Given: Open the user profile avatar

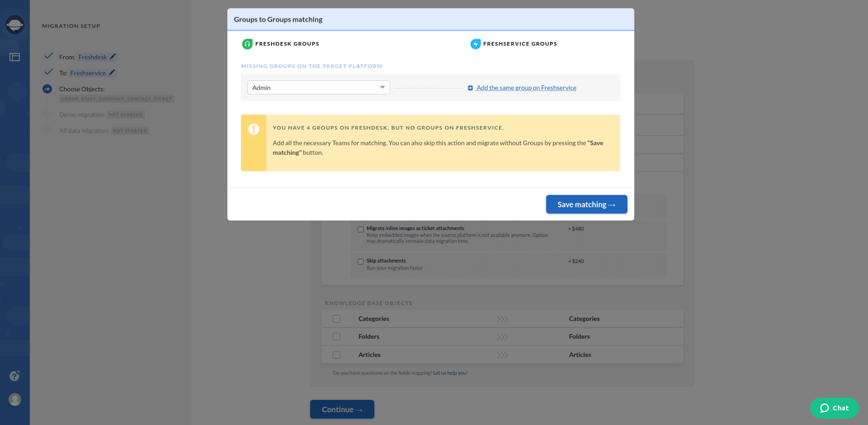Looking at the screenshot, I should point(15,399).
